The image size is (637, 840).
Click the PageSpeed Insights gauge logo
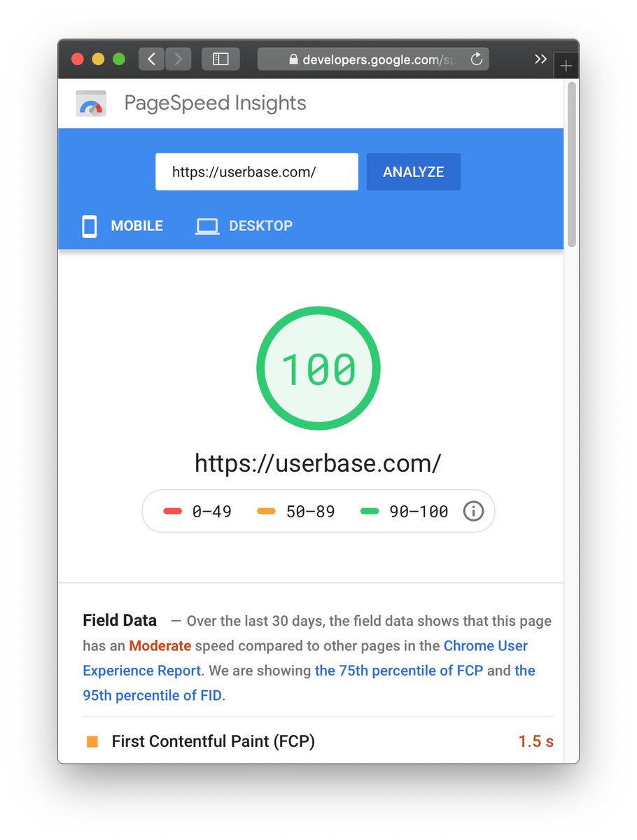91,104
